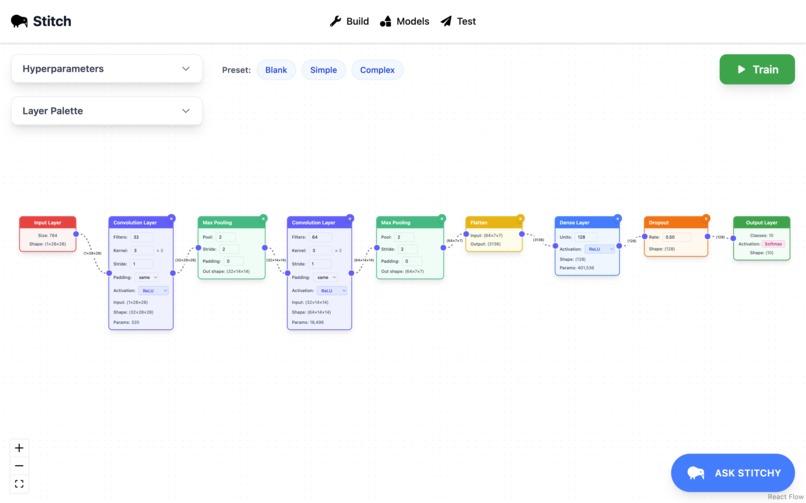806x503 pixels.
Task: Switch to the Models tab
Action: tap(405, 21)
